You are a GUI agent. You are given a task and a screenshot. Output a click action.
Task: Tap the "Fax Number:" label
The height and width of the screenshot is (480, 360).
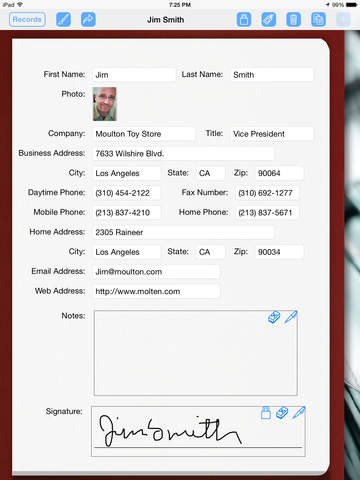pyautogui.click(x=205, y=192)
